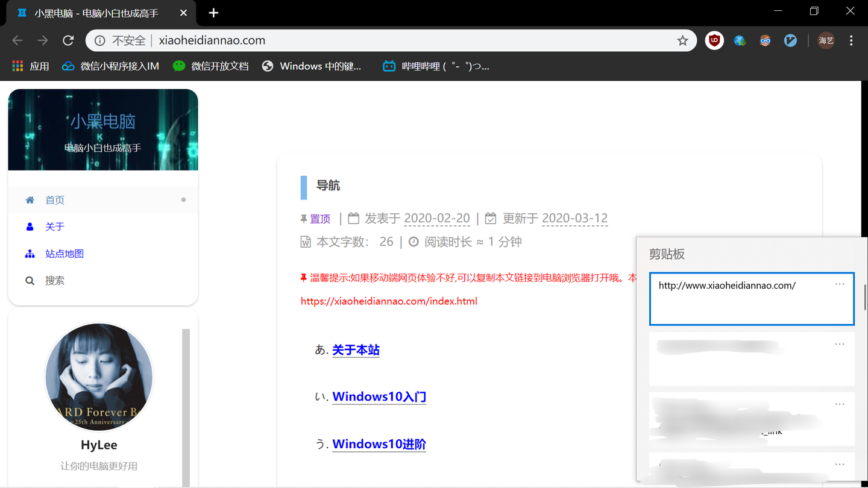Select the home icon beside 首页
Screen dimensions: 868x488
tap(29, 199)
